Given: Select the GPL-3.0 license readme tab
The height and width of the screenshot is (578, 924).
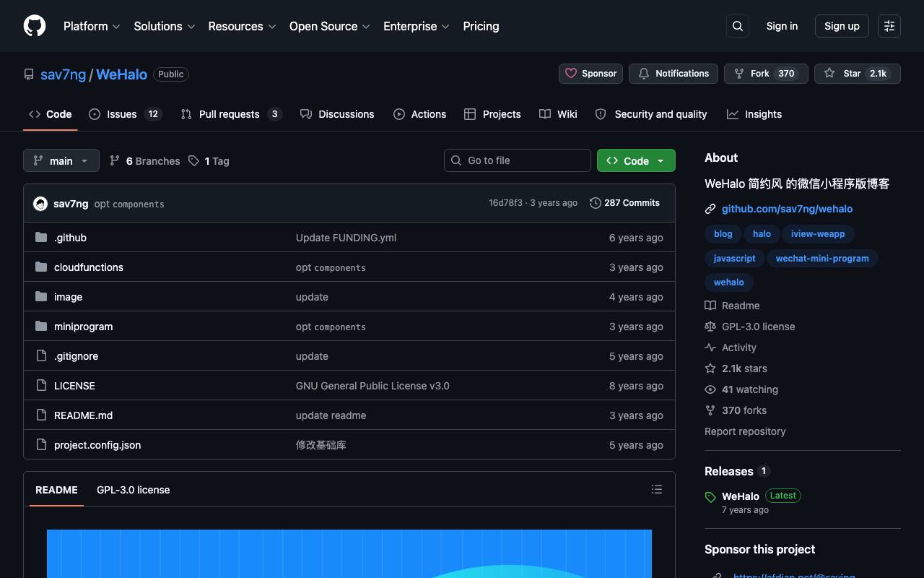Looking at the screenshot, I should click(x=134, y=490).
